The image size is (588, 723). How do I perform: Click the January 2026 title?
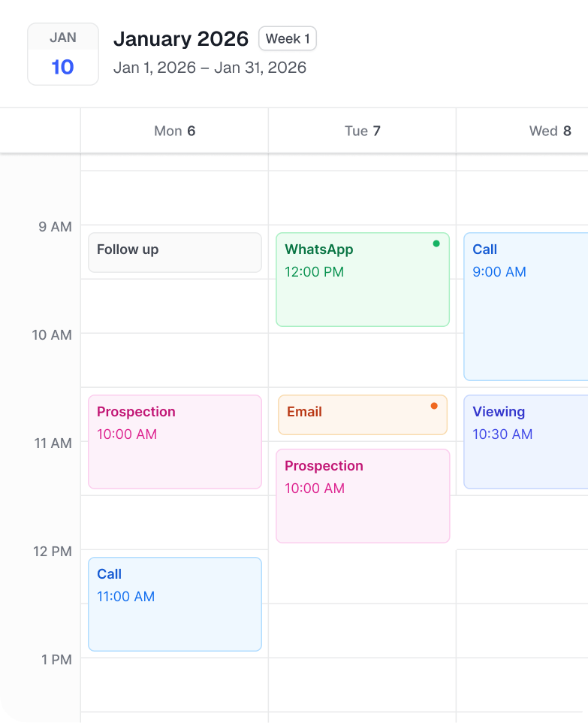[181, 38]
